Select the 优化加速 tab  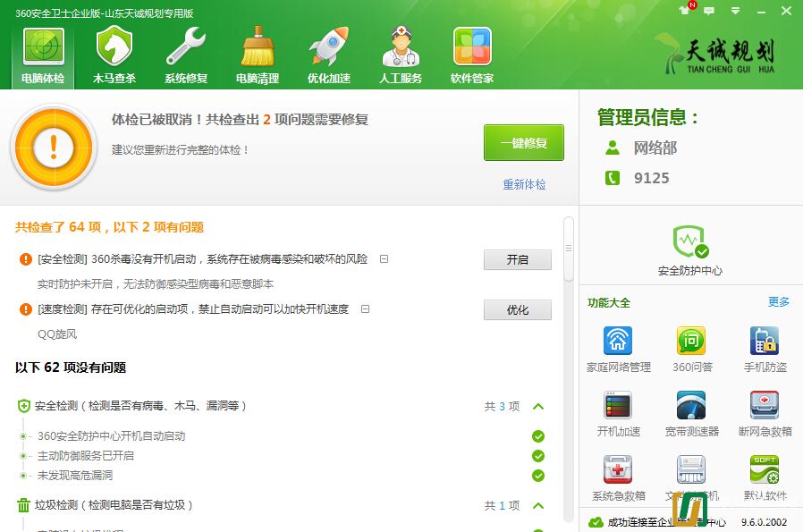pyautogui.click(x=329, y=56)
